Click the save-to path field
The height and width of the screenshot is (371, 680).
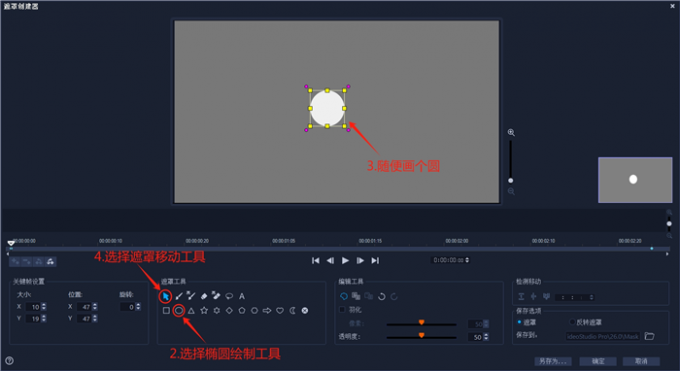603,336
